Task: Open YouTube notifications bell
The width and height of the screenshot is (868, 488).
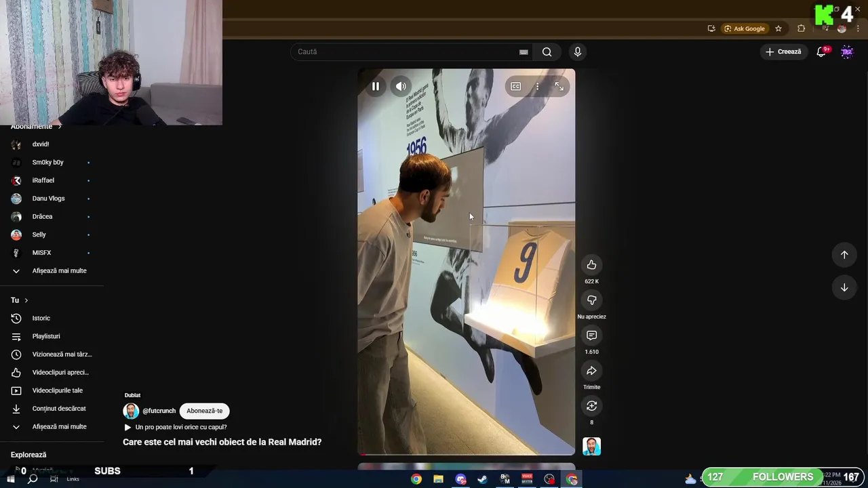Action: click(x=821, y=52)
